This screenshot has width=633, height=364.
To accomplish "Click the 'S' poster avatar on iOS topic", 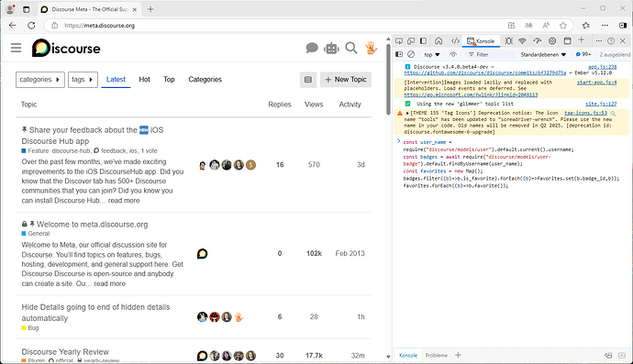I will point(250,165).
